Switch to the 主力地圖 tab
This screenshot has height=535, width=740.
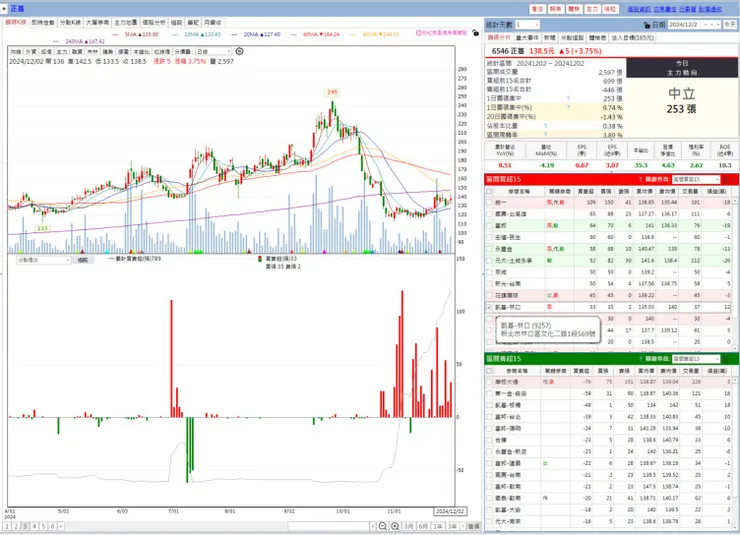pos(126,22)
